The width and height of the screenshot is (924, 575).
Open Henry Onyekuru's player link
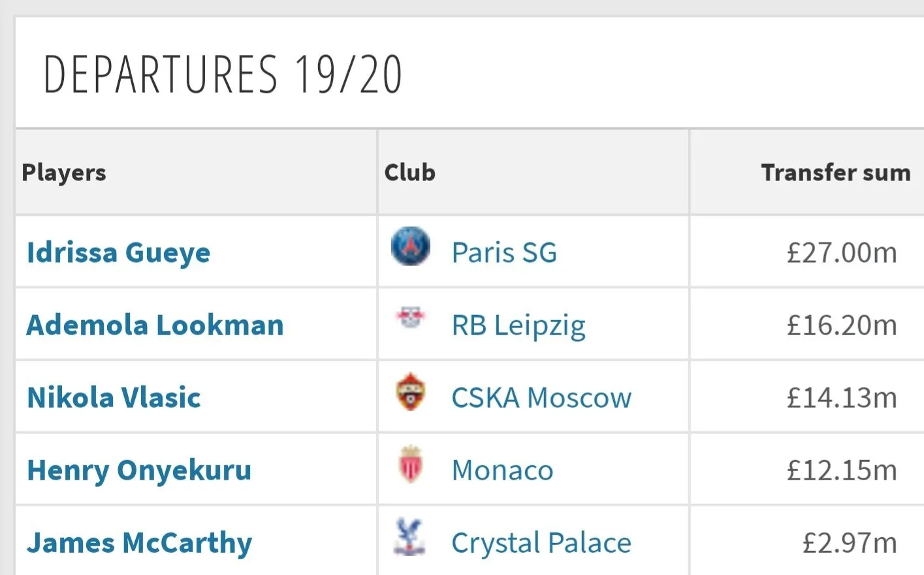click(x=139, y=470)
